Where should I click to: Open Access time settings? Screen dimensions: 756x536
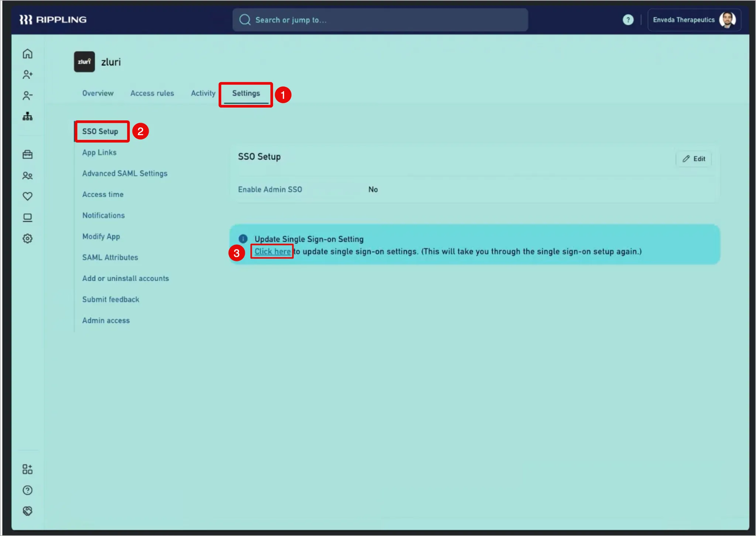tap(103, 195)
